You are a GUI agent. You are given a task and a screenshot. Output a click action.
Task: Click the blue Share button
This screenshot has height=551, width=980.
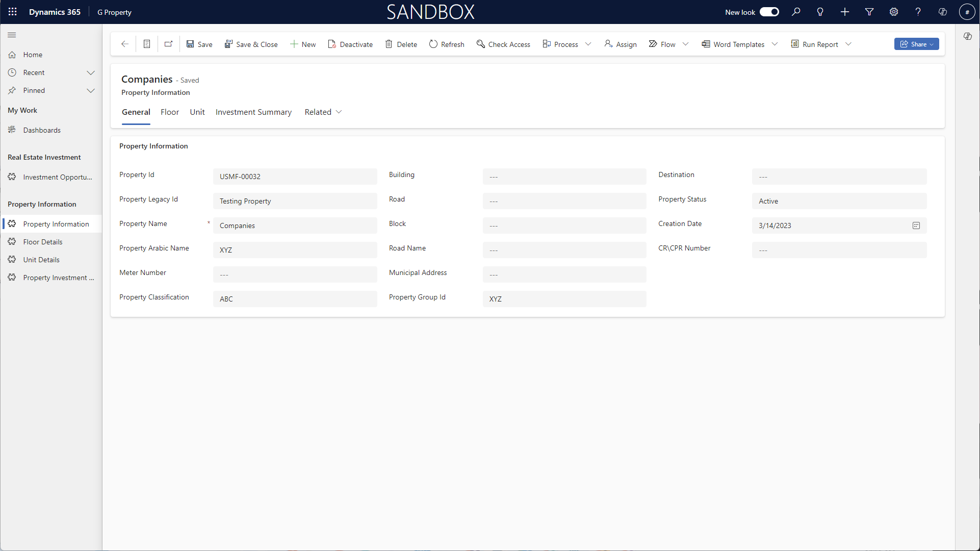click(916, 44)
